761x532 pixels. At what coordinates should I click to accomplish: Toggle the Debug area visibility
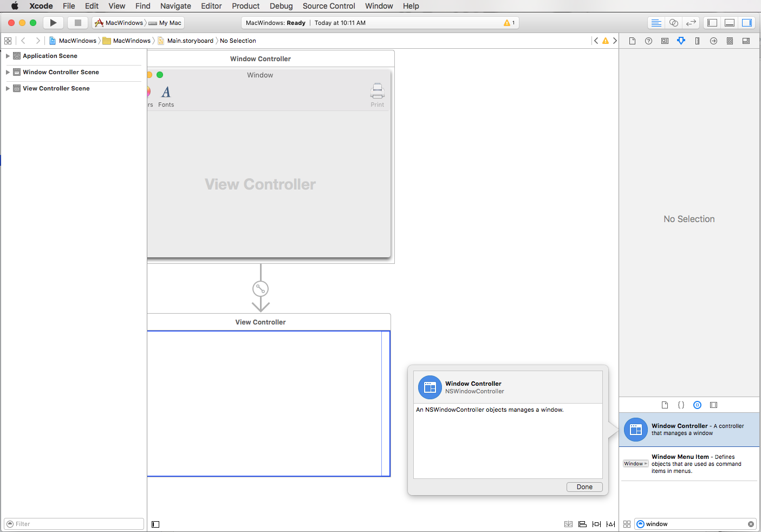730,23
